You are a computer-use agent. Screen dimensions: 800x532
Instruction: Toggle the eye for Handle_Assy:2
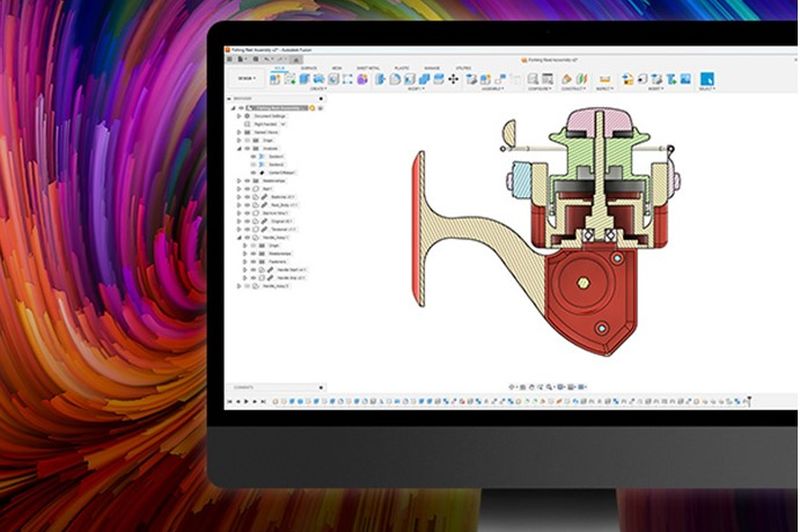pos(247,286)
